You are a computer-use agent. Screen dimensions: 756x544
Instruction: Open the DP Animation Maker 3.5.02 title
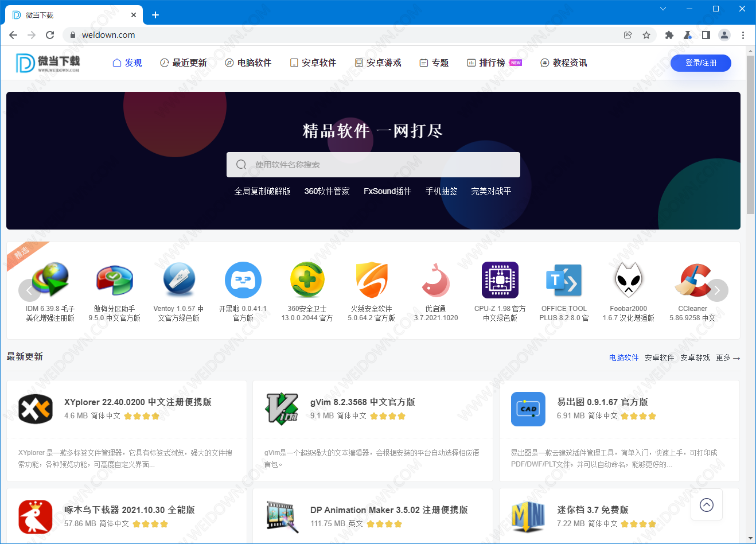389,510
